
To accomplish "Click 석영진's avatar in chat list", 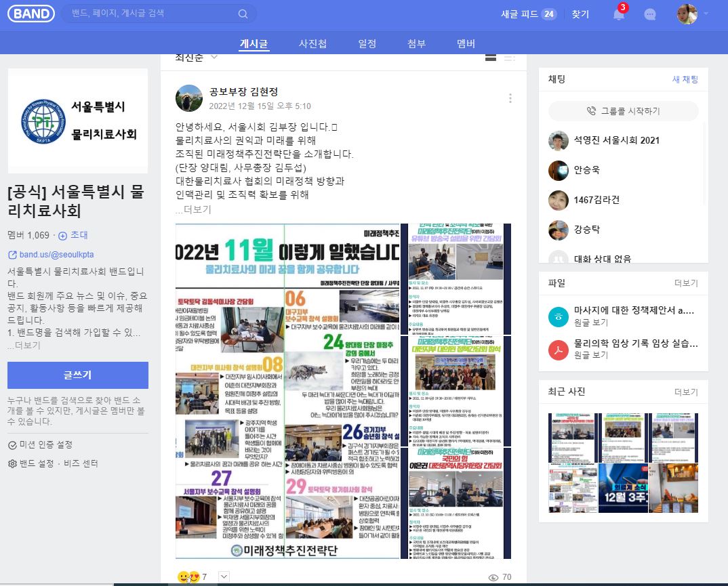I will point(559,141).
